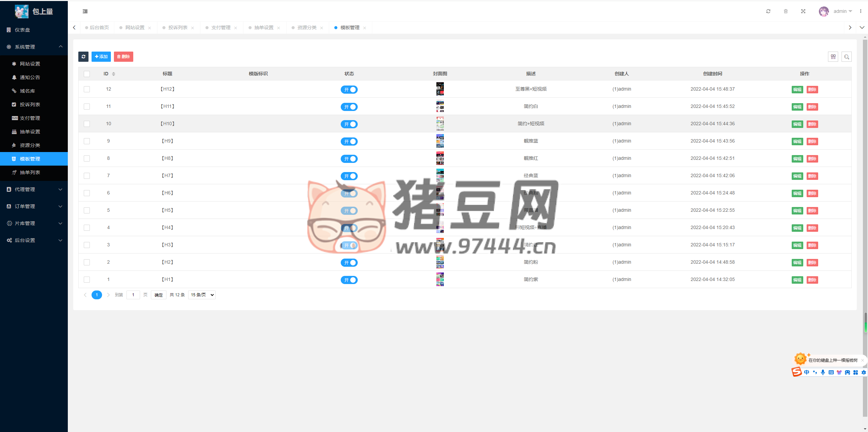Click vertical three-dots more icon
The width and height of the screenshot is (868, 432).
[861, 11]
